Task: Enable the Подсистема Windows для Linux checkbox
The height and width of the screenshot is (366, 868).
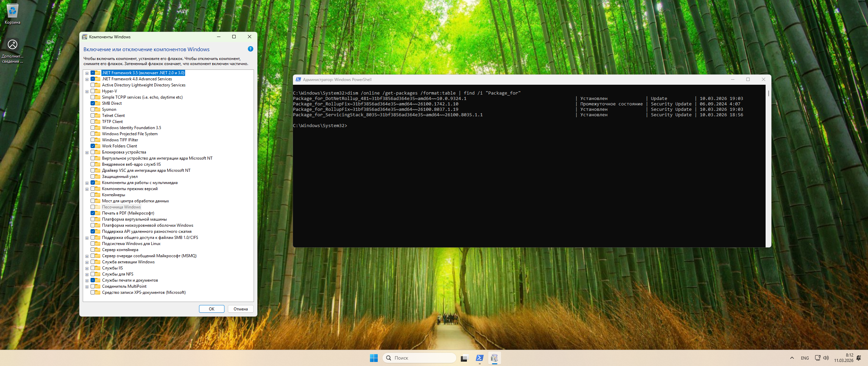Action: click(93, 244)
